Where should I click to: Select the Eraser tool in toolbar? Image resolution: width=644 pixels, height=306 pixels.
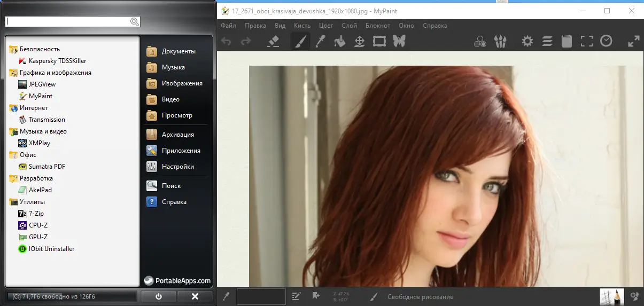tap(273, 41)
